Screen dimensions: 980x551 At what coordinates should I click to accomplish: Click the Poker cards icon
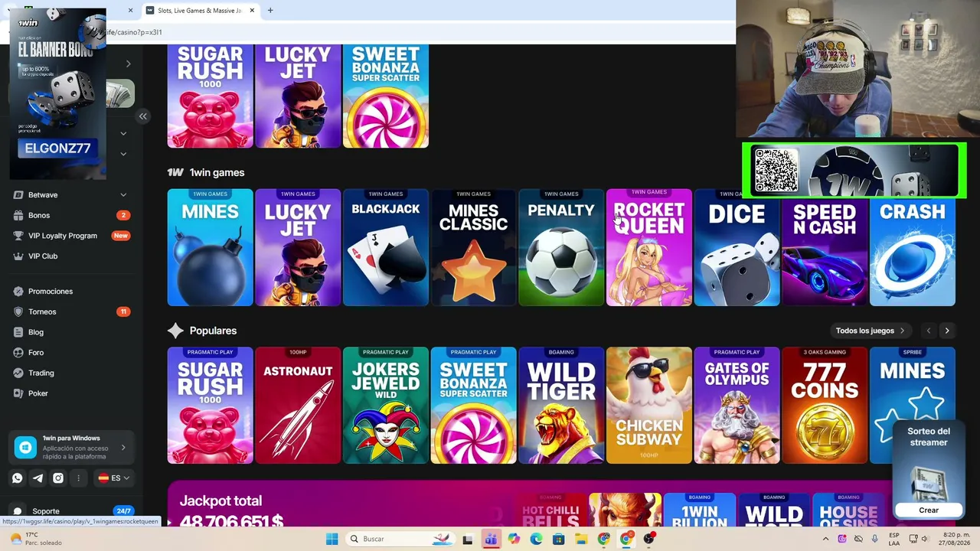pos(18,393)
